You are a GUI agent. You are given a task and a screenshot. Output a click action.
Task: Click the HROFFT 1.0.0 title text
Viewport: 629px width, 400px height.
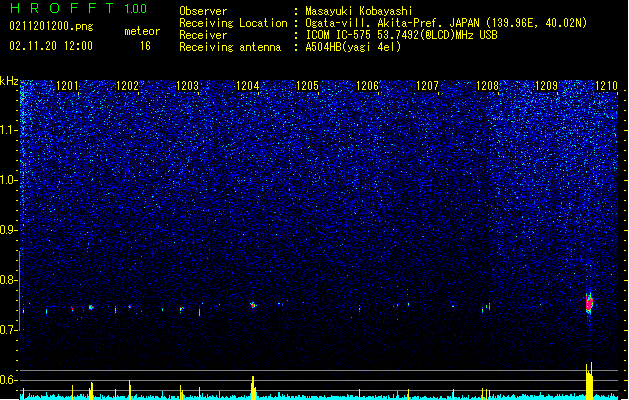[x=79, y=8]
